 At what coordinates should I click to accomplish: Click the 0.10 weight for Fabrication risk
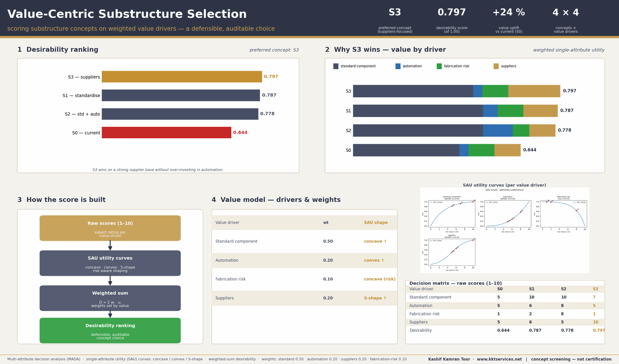click(328, 279)
